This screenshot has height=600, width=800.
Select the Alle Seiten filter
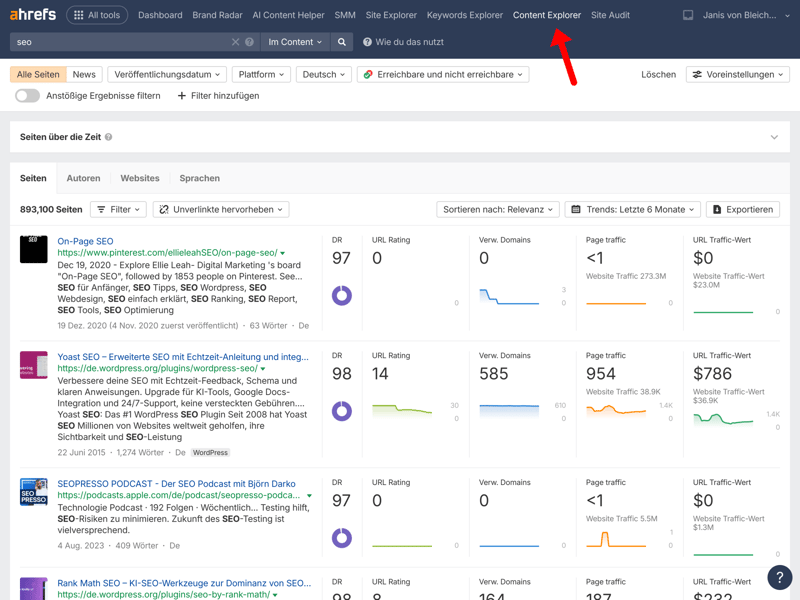point(38,74)
